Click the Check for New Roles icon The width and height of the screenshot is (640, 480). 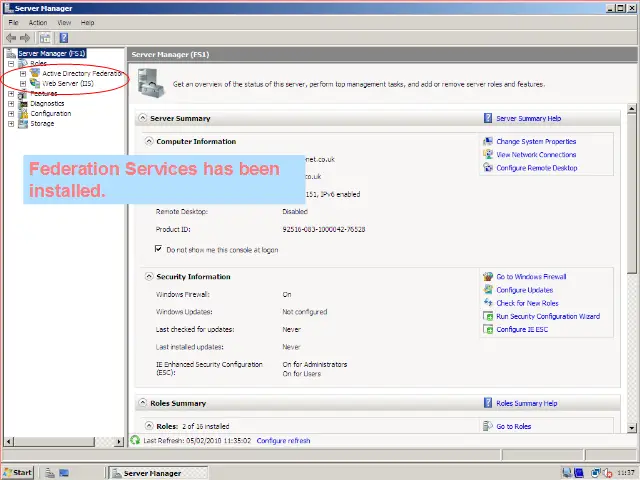coord(488,302)
